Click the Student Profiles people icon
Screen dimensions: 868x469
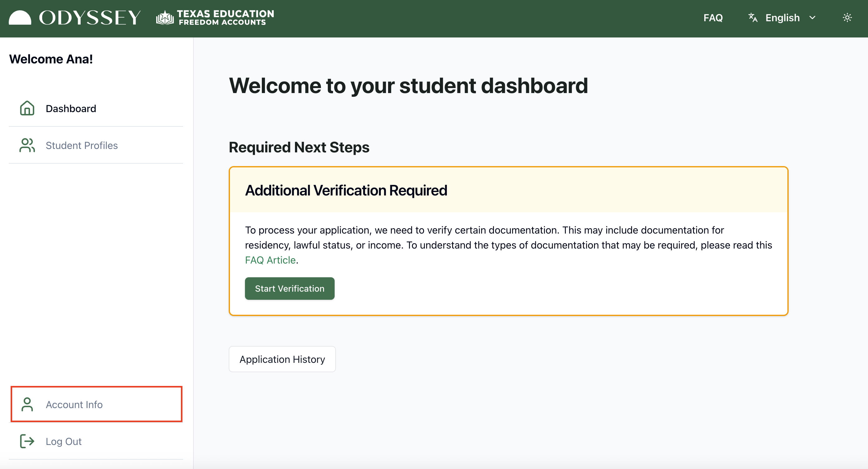27,145
